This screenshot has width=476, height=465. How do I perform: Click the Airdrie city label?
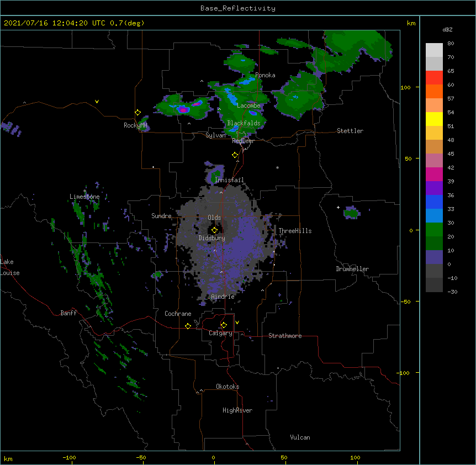(x=223, y=297)
